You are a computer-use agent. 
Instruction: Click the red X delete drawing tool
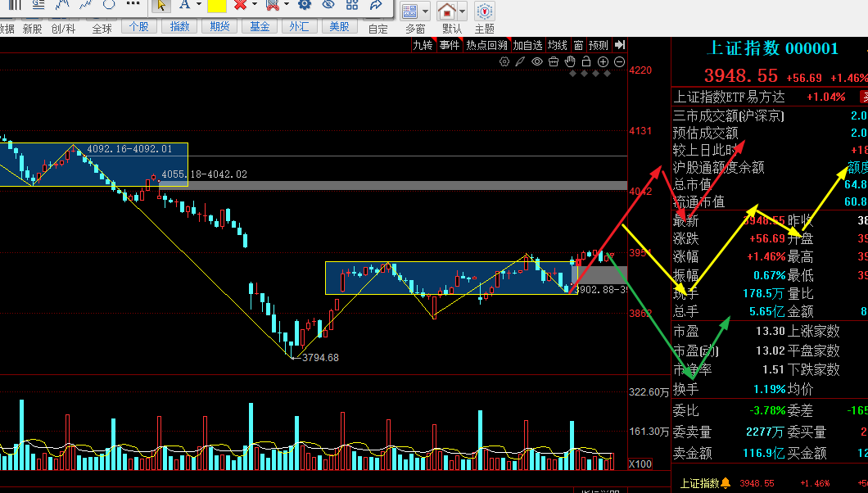pyautogui.click(x=240, y=5)
